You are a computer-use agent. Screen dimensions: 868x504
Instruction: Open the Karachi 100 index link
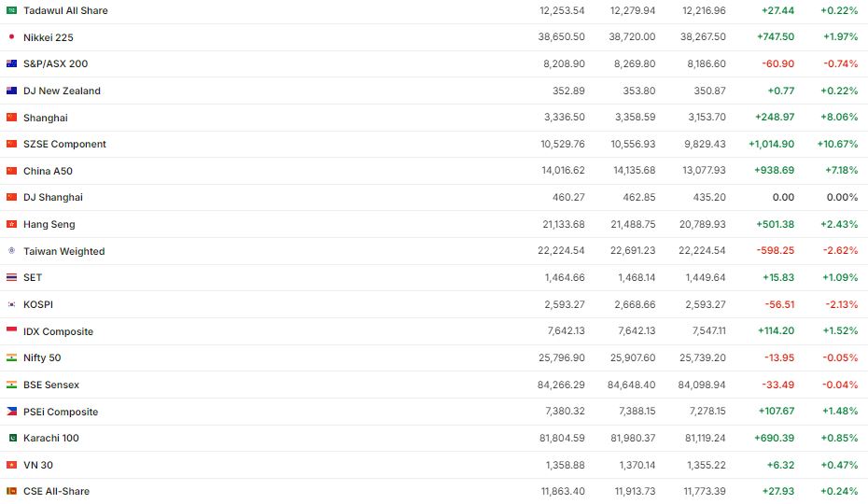click(x=51, y=438)
